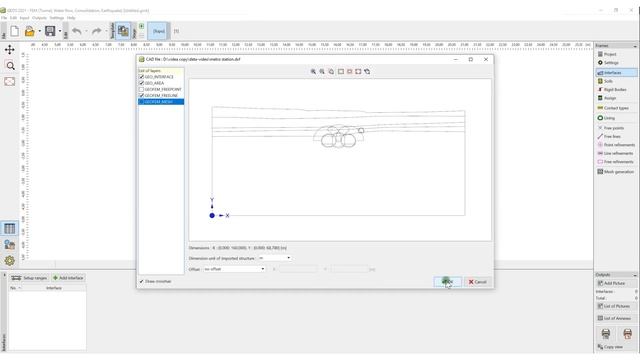Toggle the GEOFEM_FREELINE layer checkbox
The height and width of the screenshot is (360, 640).
[x=142, y=95]
